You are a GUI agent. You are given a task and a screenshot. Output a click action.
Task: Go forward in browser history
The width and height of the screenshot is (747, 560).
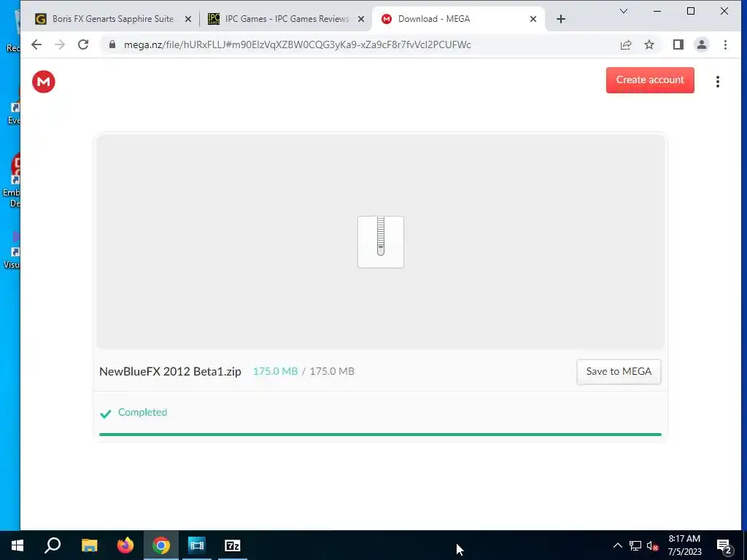point(60,44)
